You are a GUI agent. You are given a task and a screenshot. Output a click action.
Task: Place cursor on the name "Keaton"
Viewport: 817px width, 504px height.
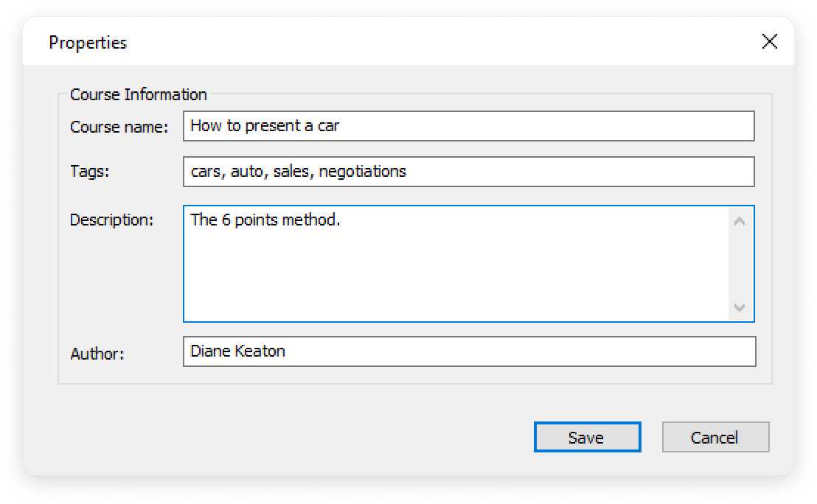point(260,351)
